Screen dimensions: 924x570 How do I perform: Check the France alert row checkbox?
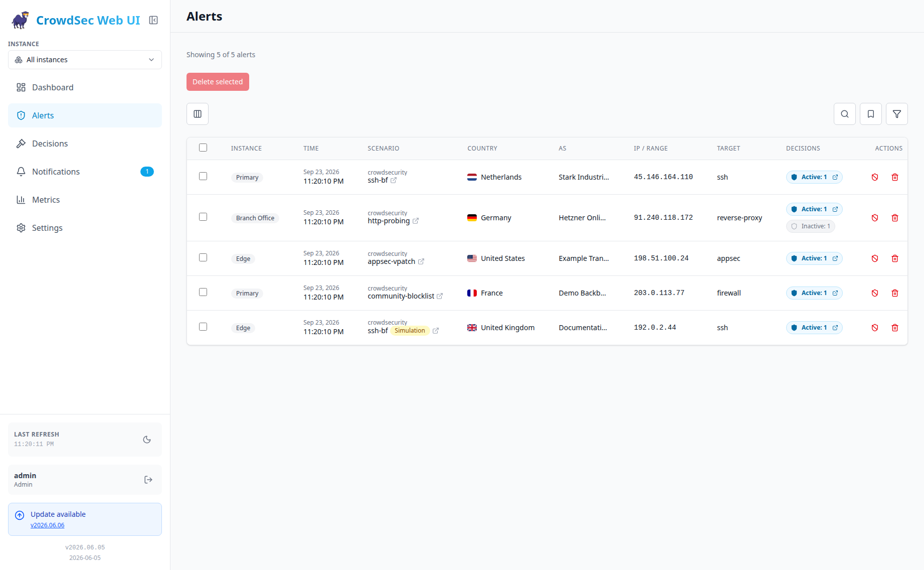[x=203, y=292]
